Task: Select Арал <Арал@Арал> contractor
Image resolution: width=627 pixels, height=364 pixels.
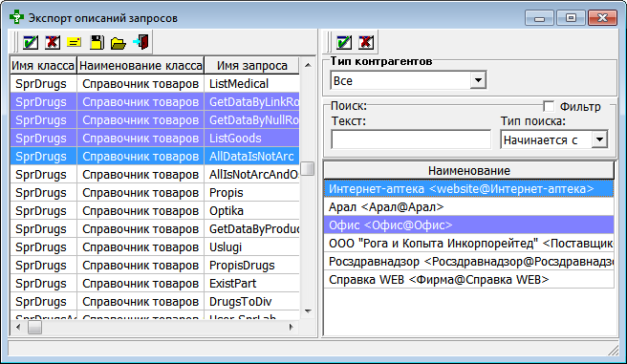Action: coord(468,207)
